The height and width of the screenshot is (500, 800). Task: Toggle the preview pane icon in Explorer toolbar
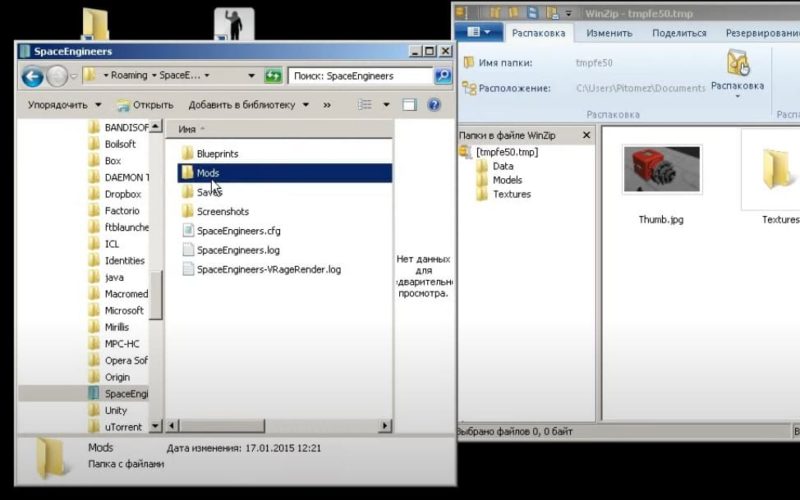tap(409, 105)
